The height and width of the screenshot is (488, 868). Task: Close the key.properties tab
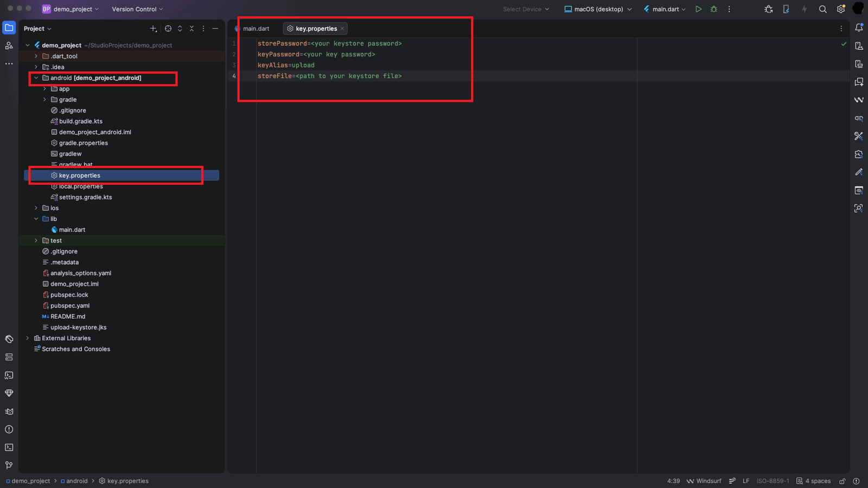tap(342, 29)
